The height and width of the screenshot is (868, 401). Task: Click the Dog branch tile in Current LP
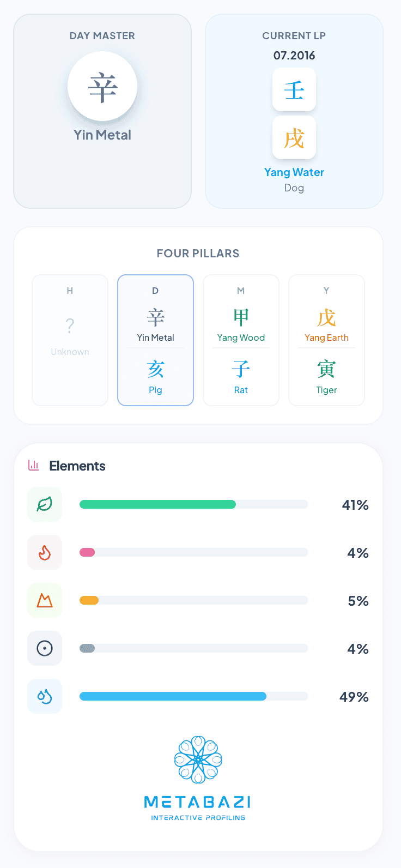pos(294,137)
